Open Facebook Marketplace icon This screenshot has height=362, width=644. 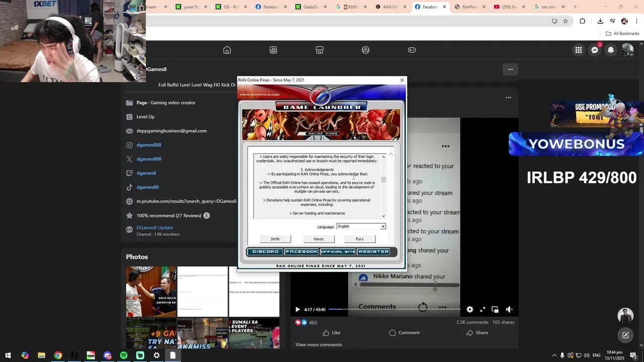319,50
